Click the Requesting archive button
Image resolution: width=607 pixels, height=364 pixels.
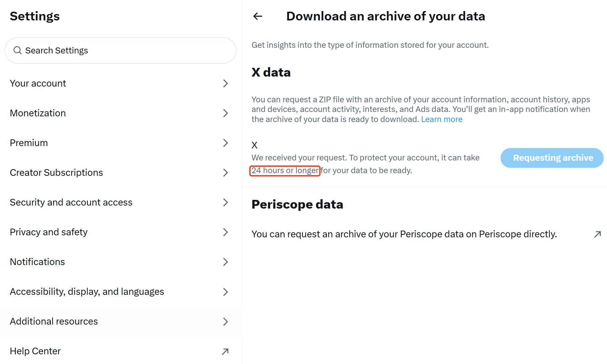coord(552,158)
